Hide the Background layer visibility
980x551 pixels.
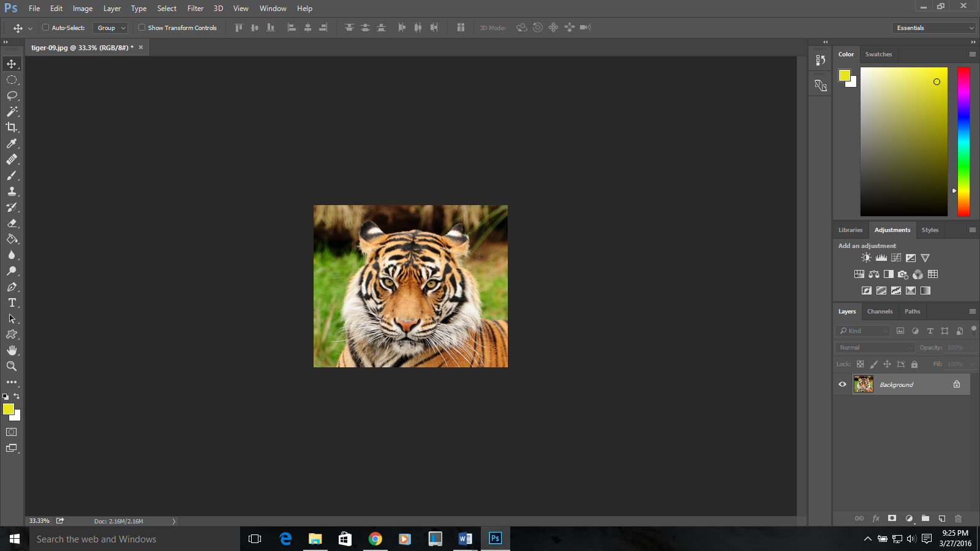(842, 384)
